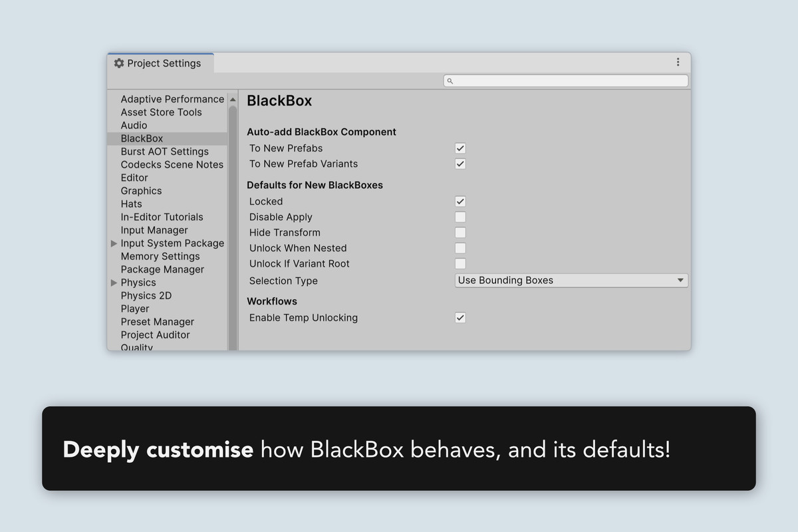
Task: Open the Input System Package settings
Action: pos(172,243)
